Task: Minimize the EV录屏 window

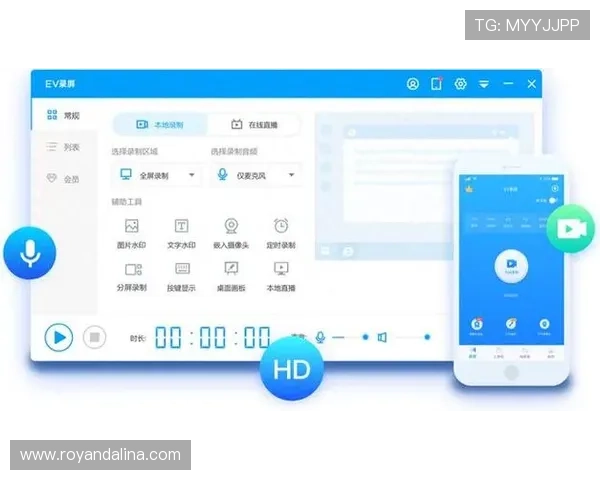Action: [x=508, y=83]
